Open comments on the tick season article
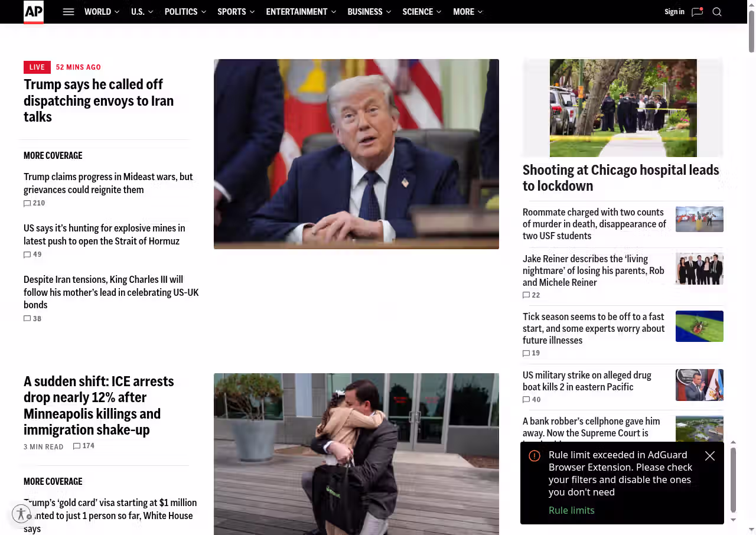This screenshot has width=756, height=535. tap(526, 353)
